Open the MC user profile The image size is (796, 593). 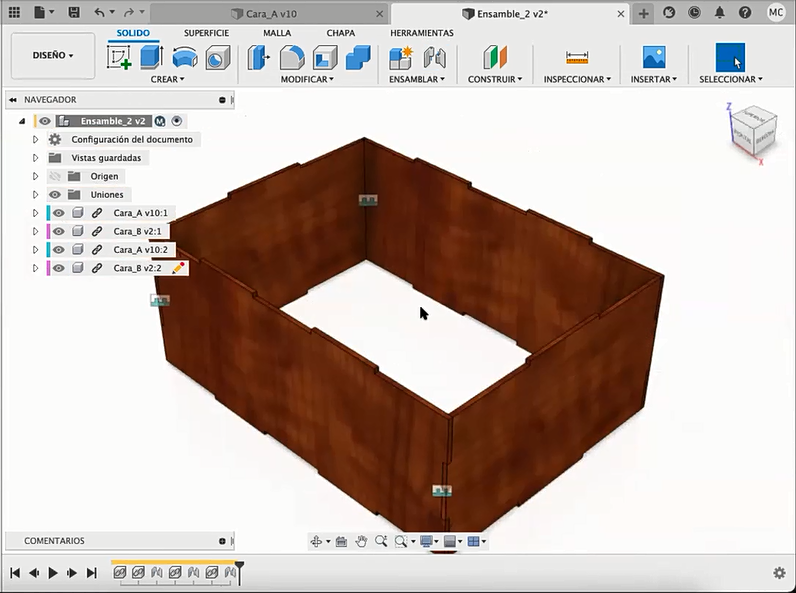coord(776,13)
